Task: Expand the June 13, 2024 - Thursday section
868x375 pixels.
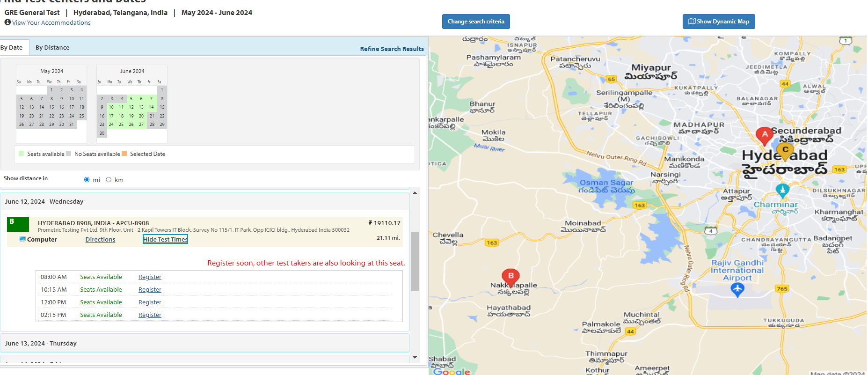Action: click(205, 344)
